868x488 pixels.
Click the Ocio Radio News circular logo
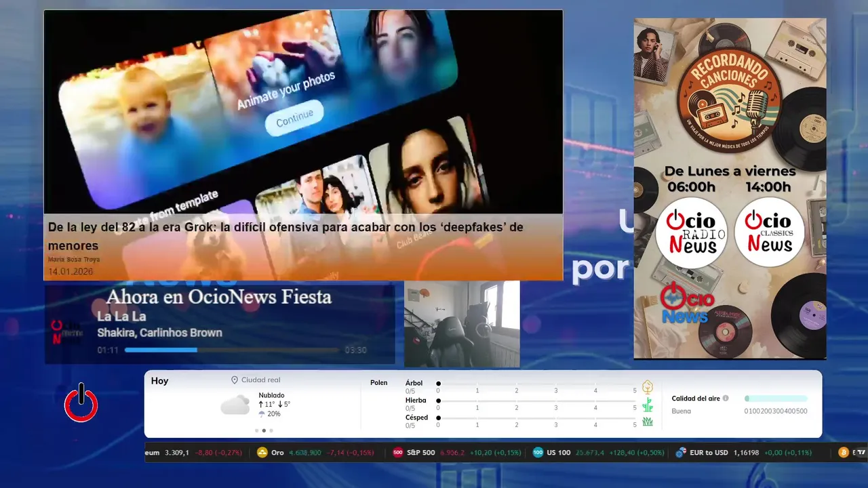click(x=691, y=233)
